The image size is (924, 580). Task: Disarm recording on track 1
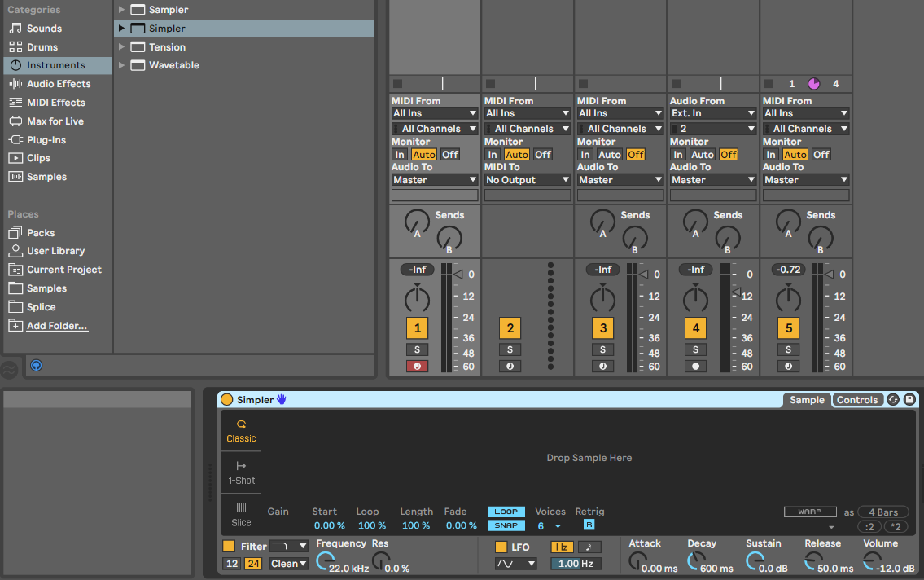417,366
